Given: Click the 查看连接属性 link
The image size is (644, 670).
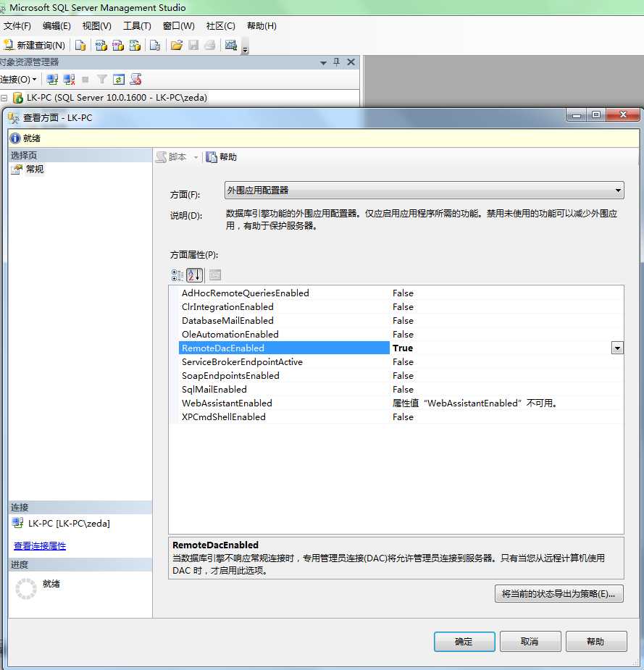Looking at the screenshot, I should pos(40,545).
